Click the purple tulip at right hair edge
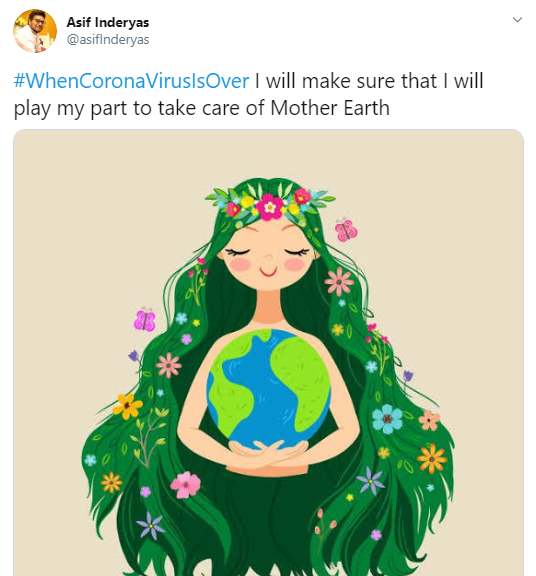536x576 pixels. coord(408,377)
